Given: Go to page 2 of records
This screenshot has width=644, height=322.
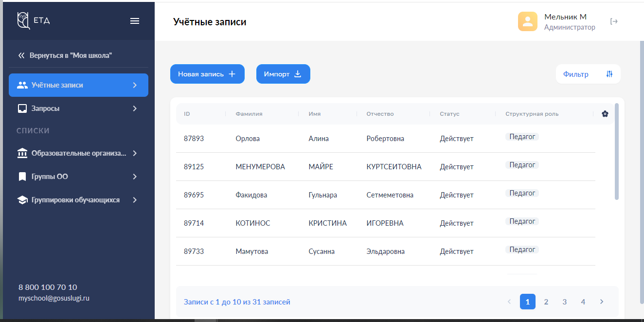Looking at the screenshot, I should click(546, 302).
